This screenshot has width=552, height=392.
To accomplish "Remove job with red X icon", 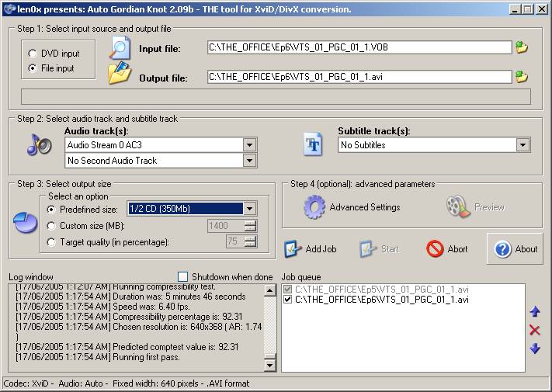I will 535,330.
